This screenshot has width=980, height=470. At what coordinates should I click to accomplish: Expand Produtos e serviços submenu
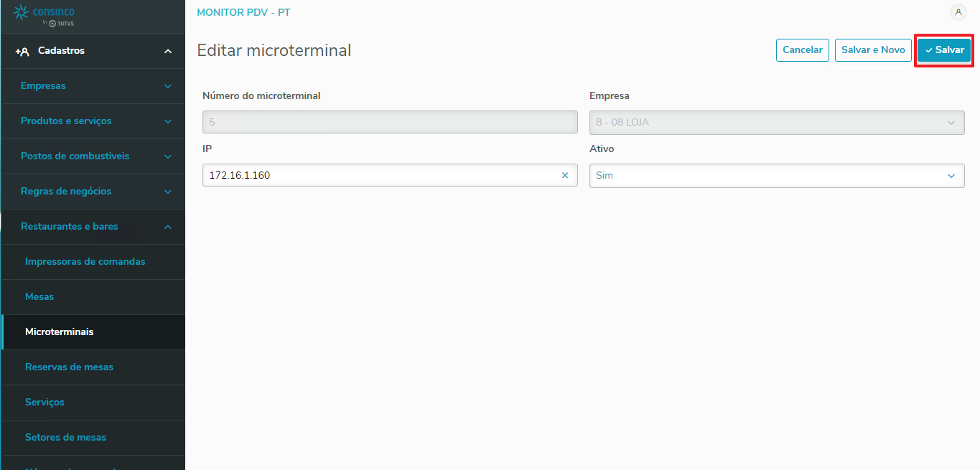168,121
